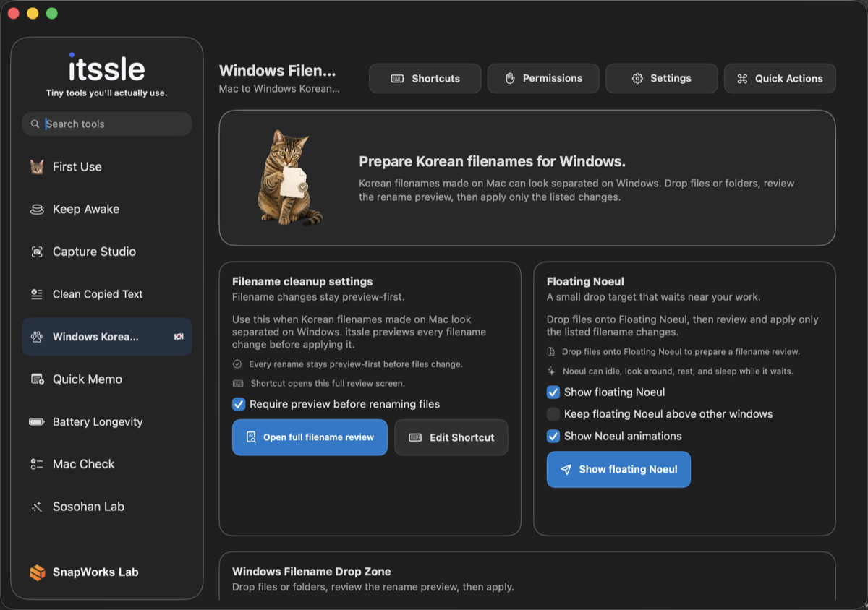The height and width of the screenshot is (610, 868).
Task: Open the First Use tool
Action: tap(107, 167)
